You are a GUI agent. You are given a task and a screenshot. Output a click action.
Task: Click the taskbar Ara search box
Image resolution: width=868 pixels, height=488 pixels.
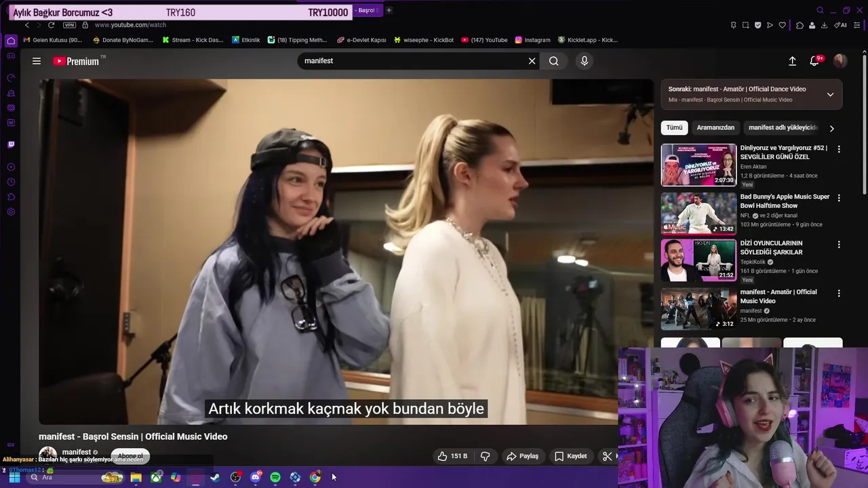click(76, 477)
